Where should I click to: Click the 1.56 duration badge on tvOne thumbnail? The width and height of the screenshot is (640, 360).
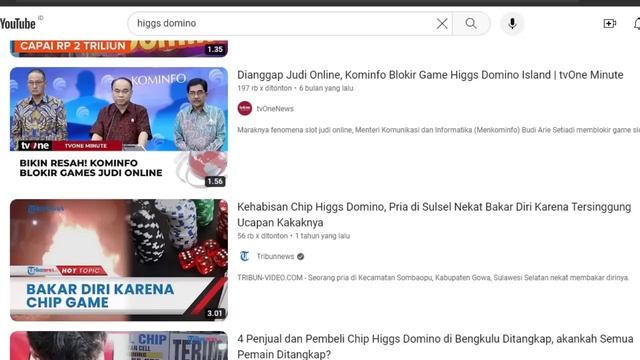[215, 181]
